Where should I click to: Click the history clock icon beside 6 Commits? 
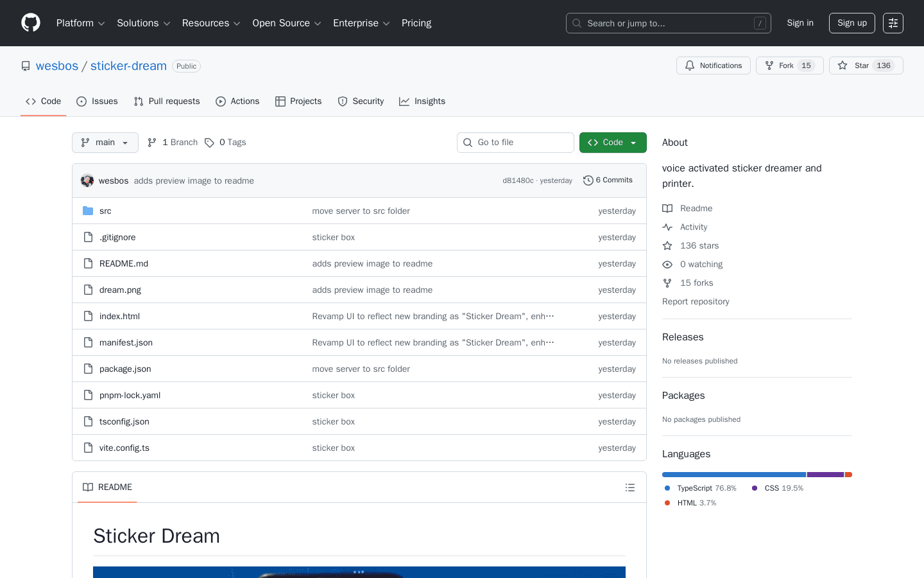588,180
